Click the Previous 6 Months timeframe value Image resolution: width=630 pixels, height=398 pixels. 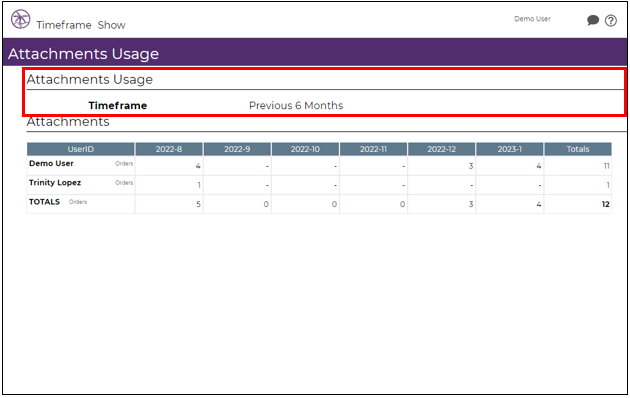click(296, 106)
